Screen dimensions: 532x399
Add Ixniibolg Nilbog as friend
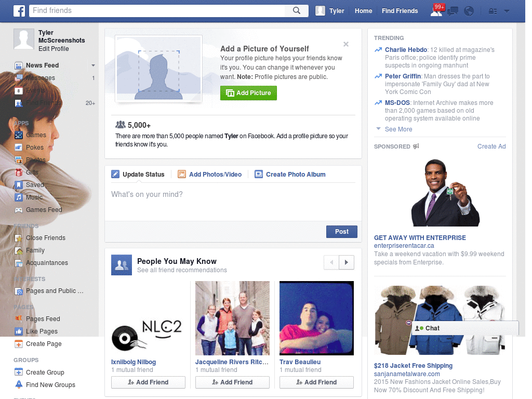click(148, 382)
